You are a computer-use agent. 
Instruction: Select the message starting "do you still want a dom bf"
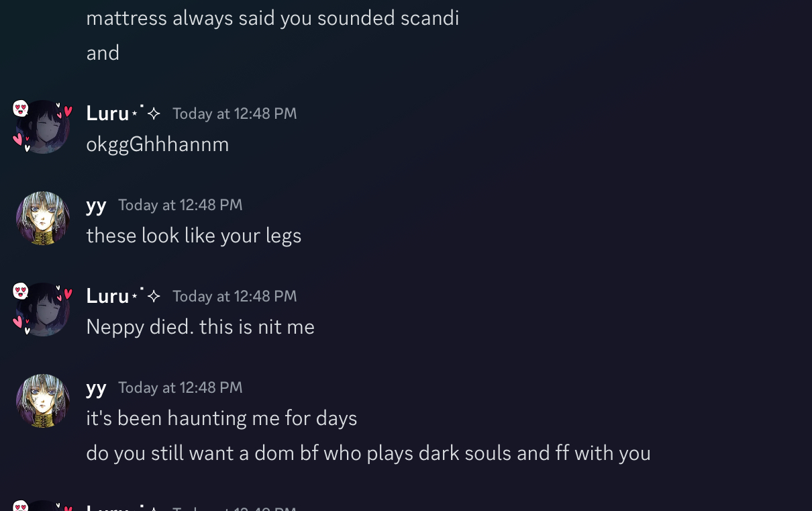pyautogui.click(x=368, y=453)
